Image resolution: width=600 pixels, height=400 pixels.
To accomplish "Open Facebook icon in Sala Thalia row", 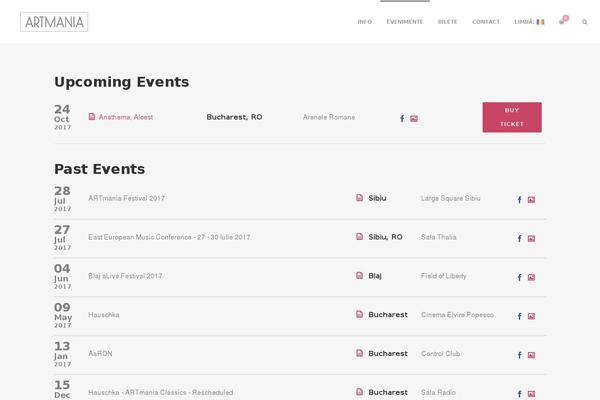I will tap(520, 239).
